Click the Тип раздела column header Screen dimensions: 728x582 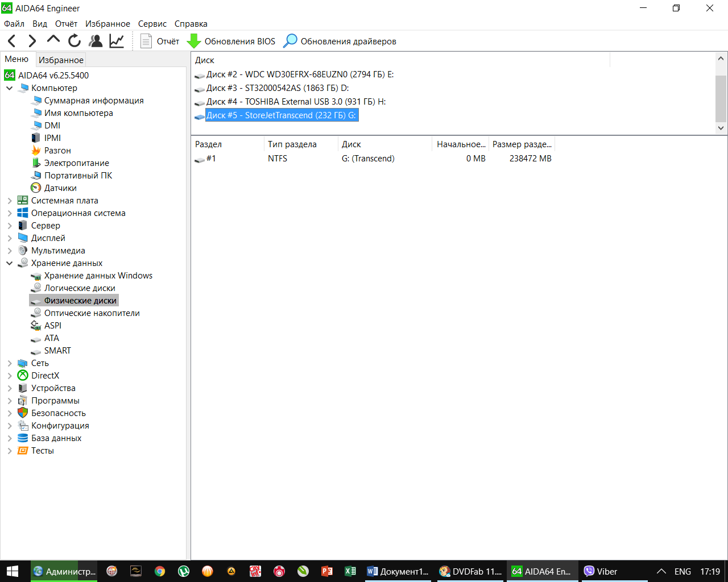tap(300, 144)
